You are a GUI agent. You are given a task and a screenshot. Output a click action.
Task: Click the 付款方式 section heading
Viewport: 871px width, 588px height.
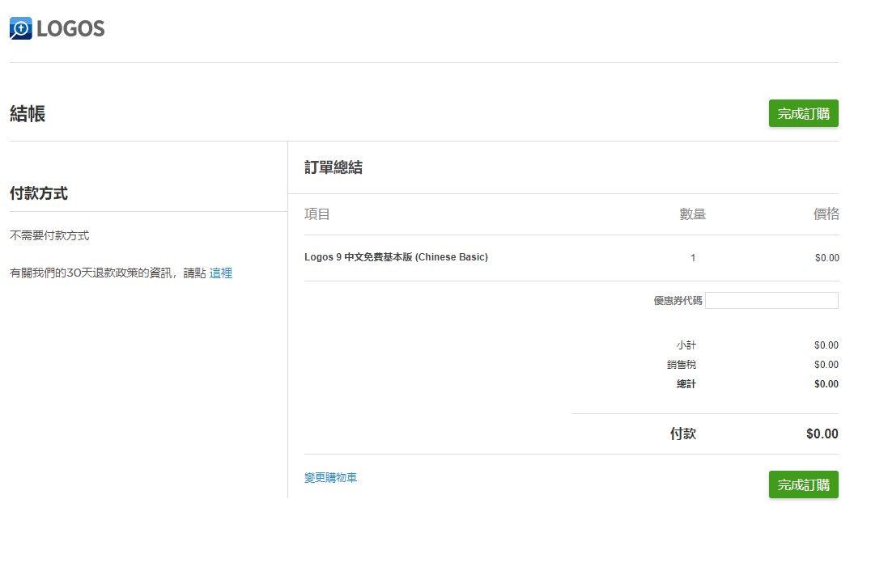point(39,193)
